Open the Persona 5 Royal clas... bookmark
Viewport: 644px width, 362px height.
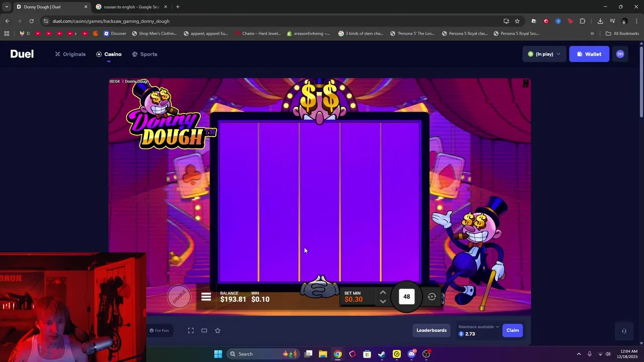click(x=464, y=34)
